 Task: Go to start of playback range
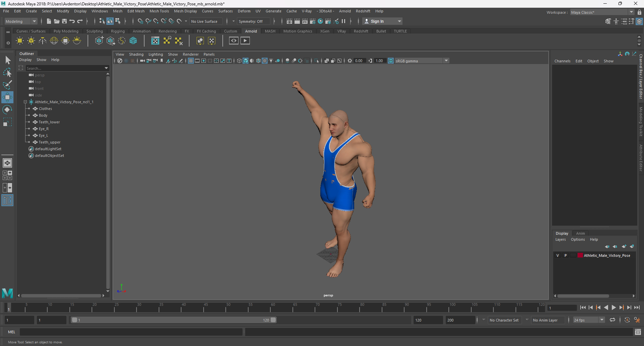coord(583,307)
